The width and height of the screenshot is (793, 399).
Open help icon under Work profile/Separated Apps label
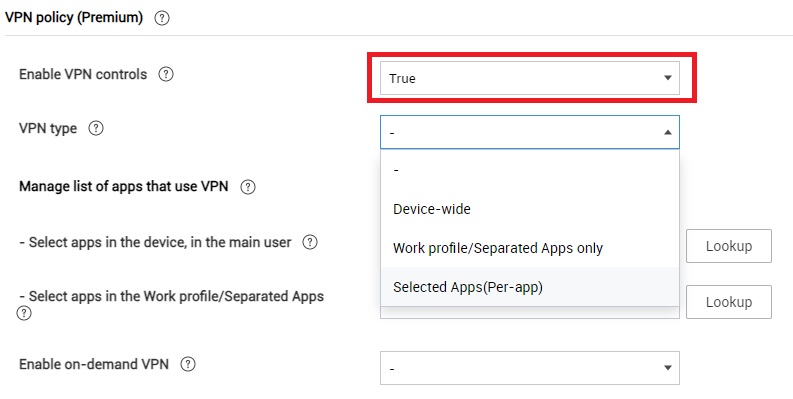coord(24,314)
